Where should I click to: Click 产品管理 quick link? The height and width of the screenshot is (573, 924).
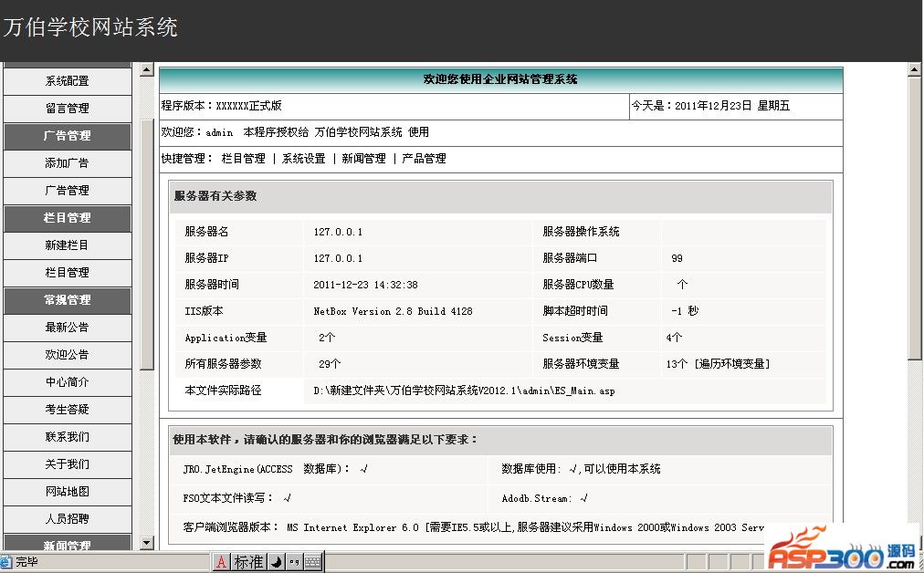click(x=424, y=159)
